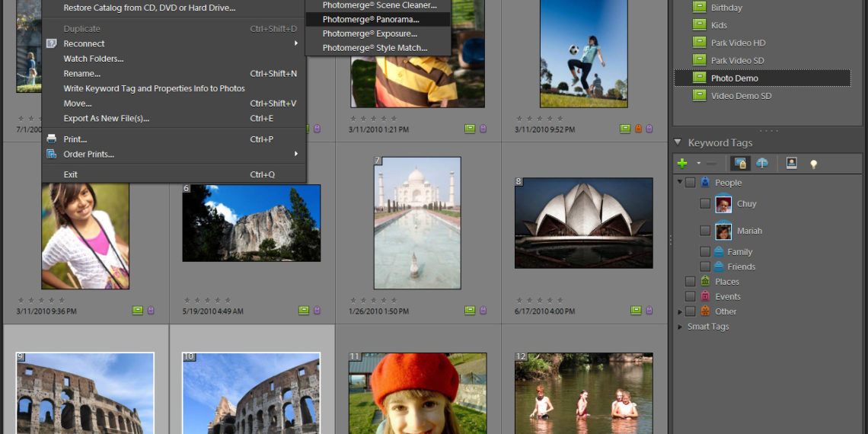Click the album icon next to Park Video SD

[699, 60]
